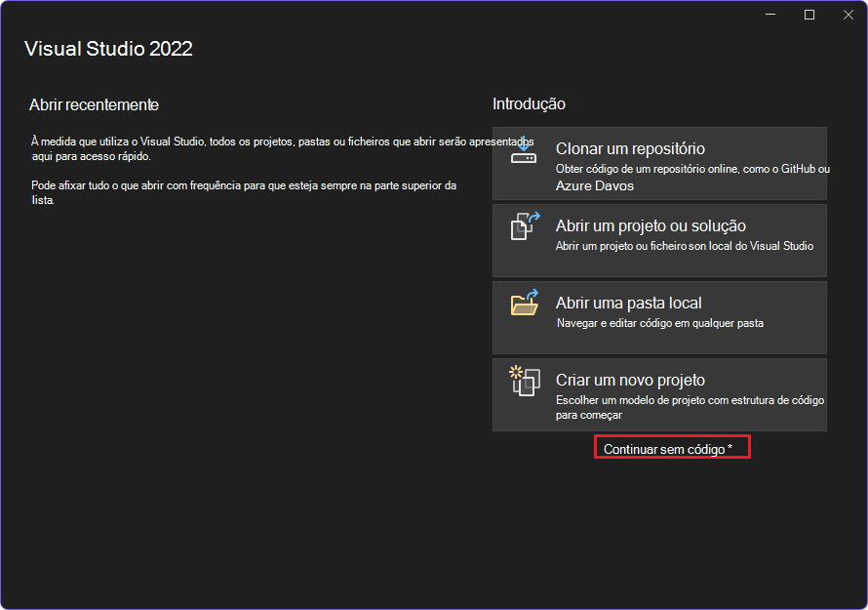Open "Abrir uma pasta local" option
868x610 pixels.
659,317
